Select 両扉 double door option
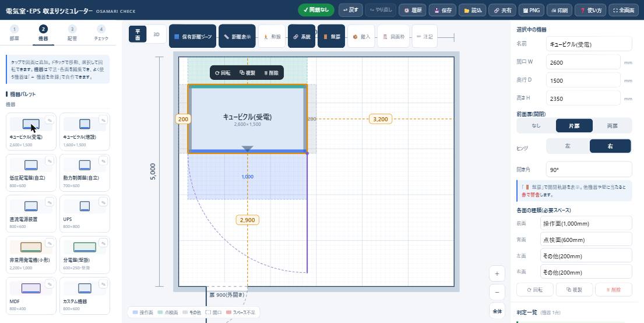This screenshot has height=323, width=644. [612, 126]
